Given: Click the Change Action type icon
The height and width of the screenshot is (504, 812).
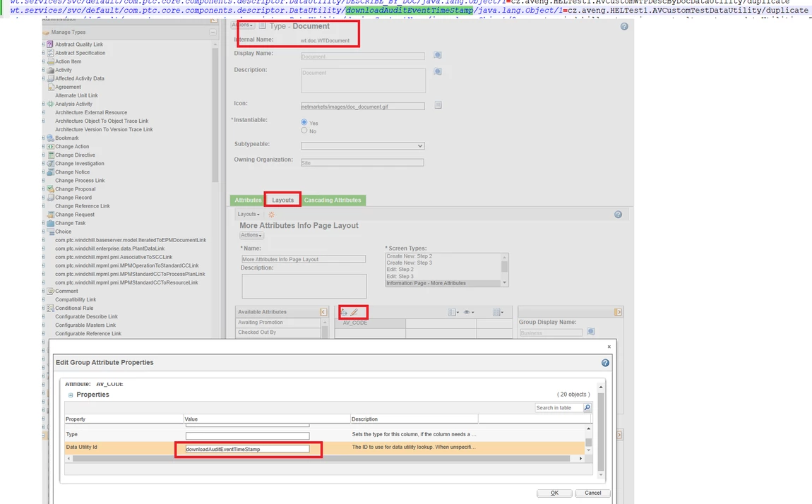Looking at the screenshot, I should click(50, 146).
